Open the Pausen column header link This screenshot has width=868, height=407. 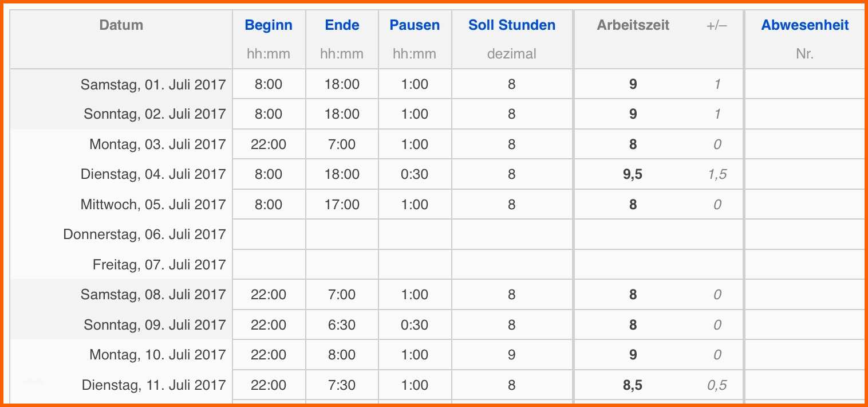point(415,25)
